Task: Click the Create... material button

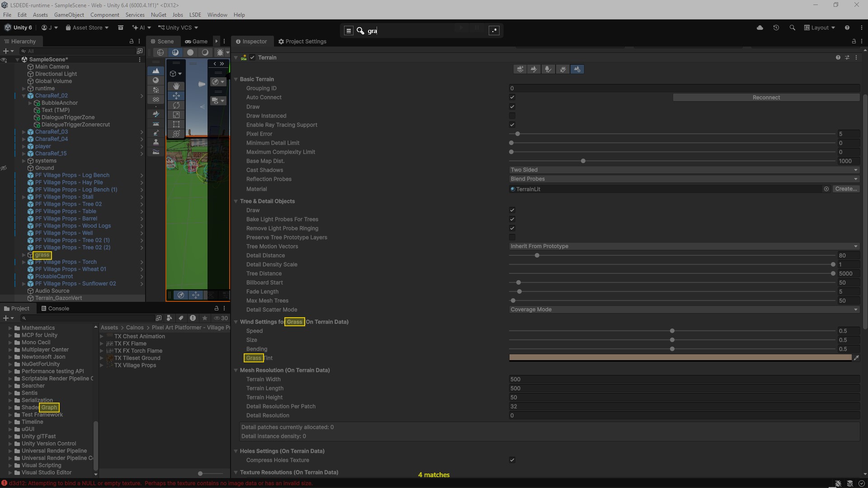Action: [x=846, y=189]
